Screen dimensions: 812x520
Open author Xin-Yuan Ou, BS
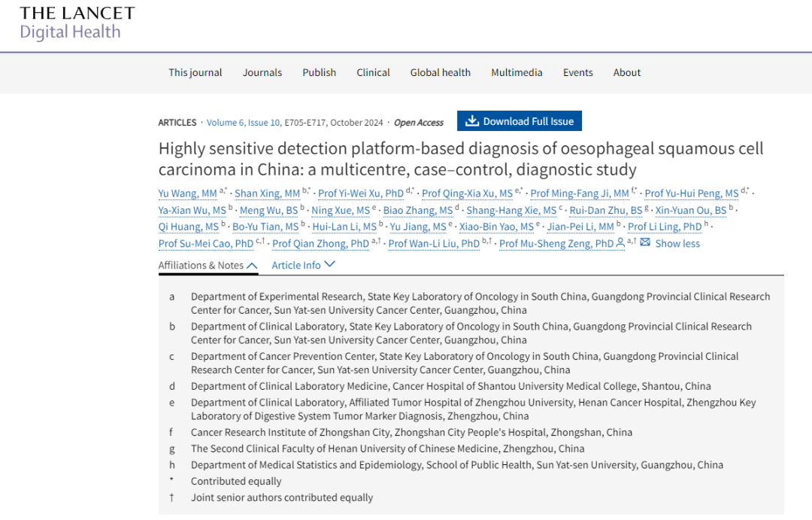(x=691, y=211)
